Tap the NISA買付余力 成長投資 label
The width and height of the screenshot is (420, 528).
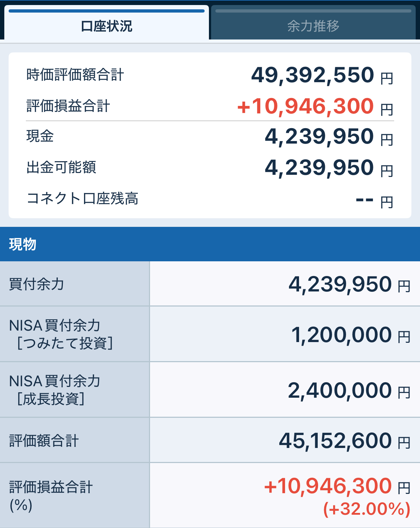point(55,390)
